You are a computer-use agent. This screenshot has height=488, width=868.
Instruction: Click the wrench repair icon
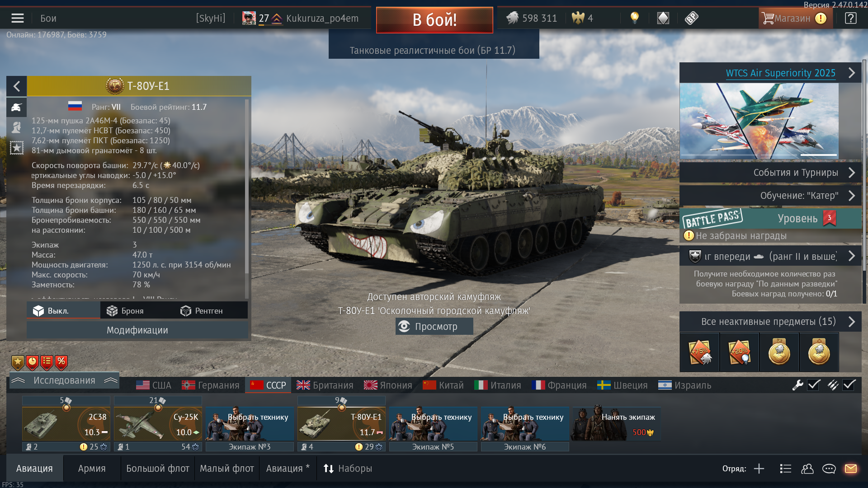[797, 385]
